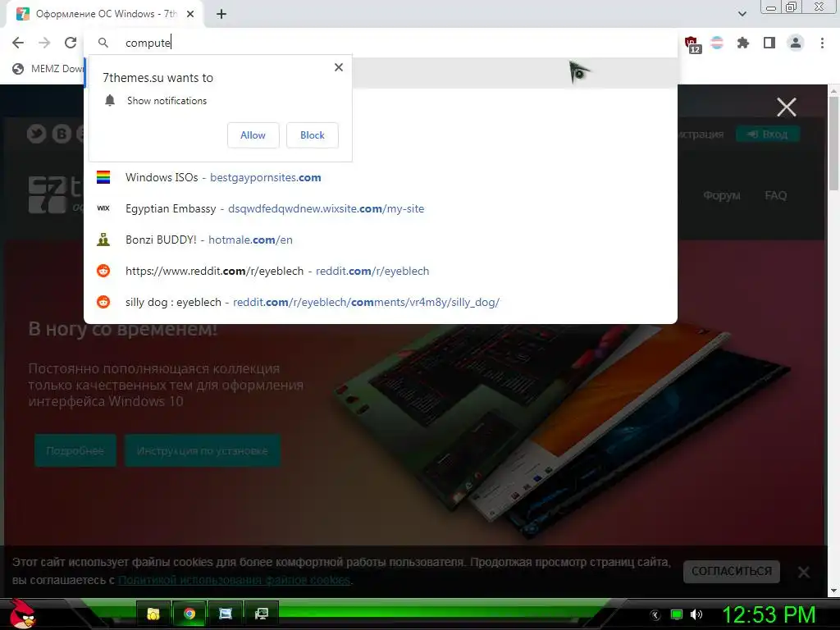
Task: Click the WIX favicon beside Egyptian Embassy
Action: tap(103, 208)
